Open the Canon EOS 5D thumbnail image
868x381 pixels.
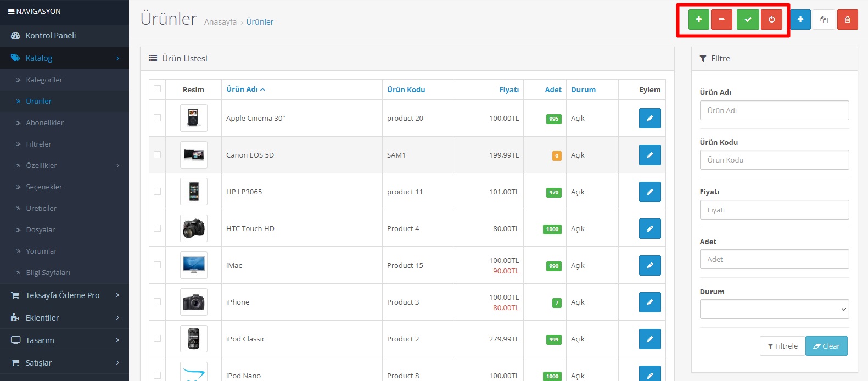pyautogui.click(x=194, y=155)
